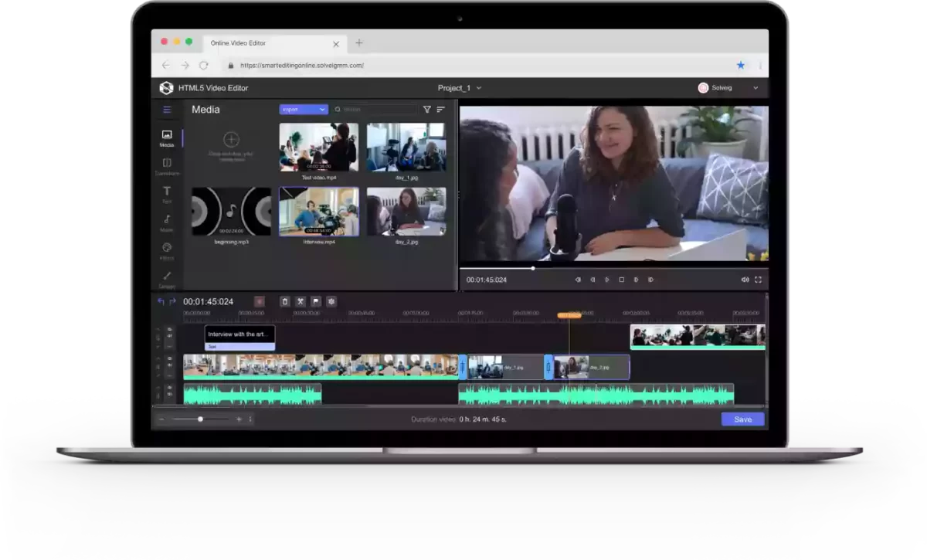927x560 pixels.
Task: Toggle fullscreen preview mode
Action: (x=758, y=280)
